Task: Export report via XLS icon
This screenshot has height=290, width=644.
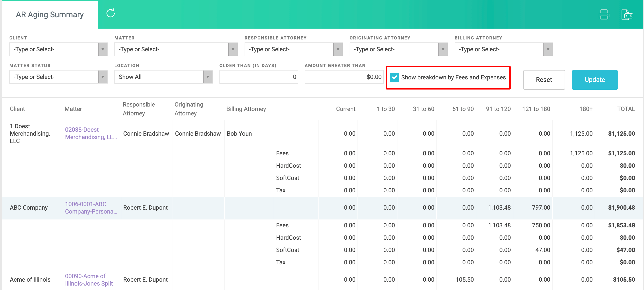Action: click(627, 15)
